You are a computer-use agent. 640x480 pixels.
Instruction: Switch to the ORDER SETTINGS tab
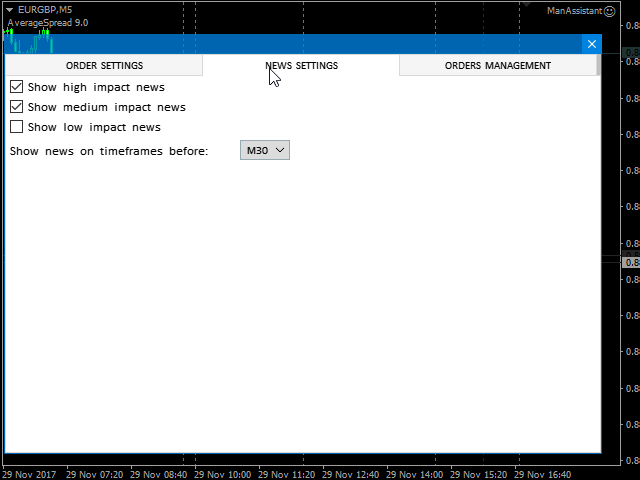[x=104, y=66]
